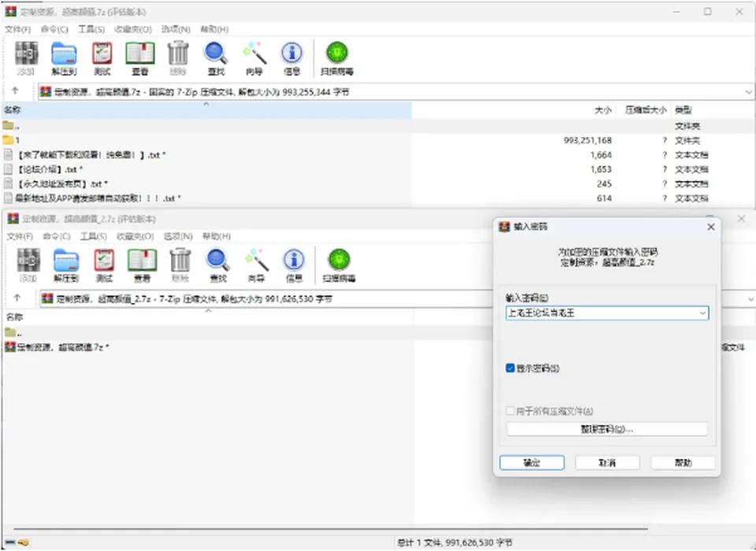Expand address bar dropdown in 超高颜值.7z window
Screen dimensions: 756x551
point(748,91)
